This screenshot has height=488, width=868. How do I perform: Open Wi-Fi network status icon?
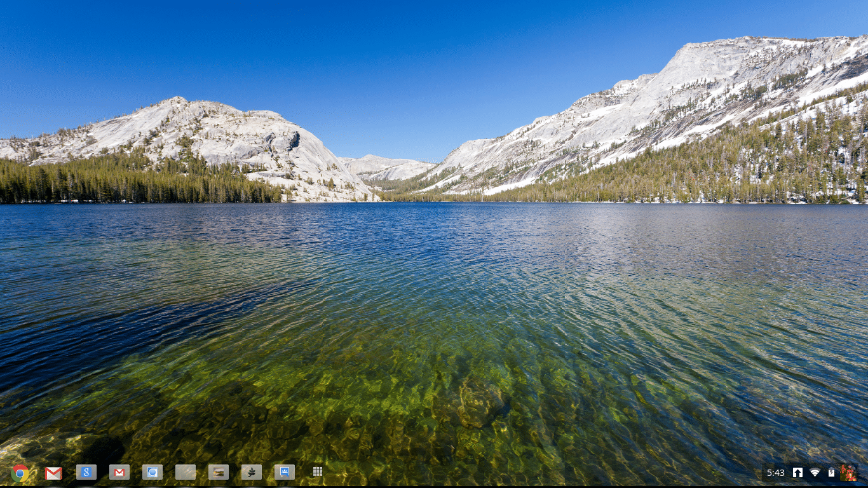[815, 473]
